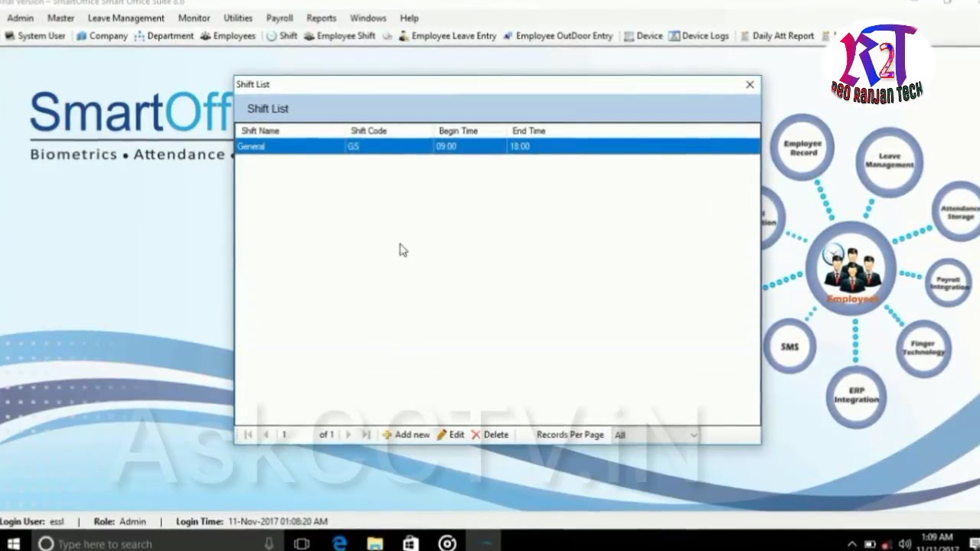The image size is (980, 551).
Task: Sort by Shift Code column header
Action: click(368, 131)
